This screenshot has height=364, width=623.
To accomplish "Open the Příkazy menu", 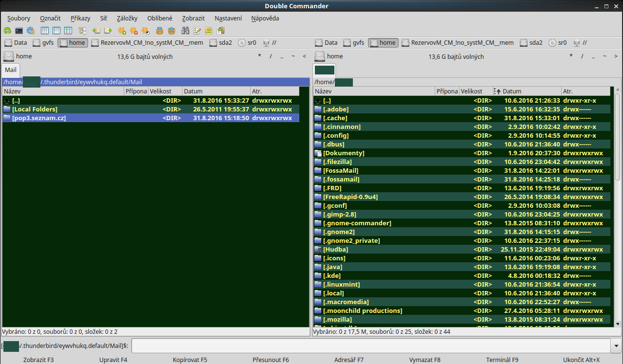I will tap(80, 18).
